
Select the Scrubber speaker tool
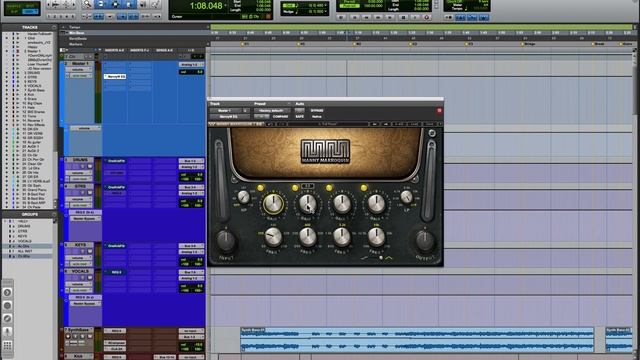click(142, 4)
